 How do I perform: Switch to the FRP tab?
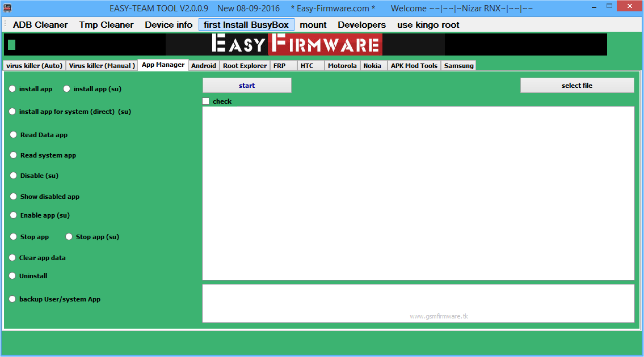click(283, 66)
